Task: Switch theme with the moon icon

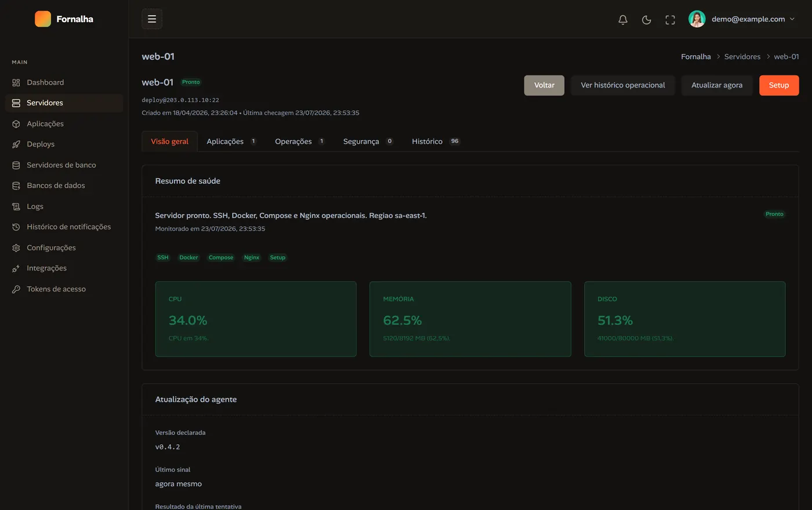Action: point(647,20)
